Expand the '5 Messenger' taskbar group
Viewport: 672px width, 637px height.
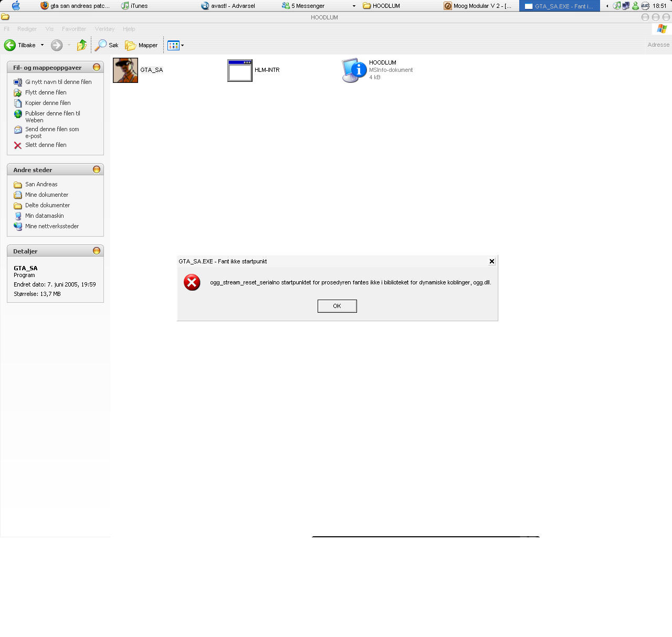pos(319,6)
